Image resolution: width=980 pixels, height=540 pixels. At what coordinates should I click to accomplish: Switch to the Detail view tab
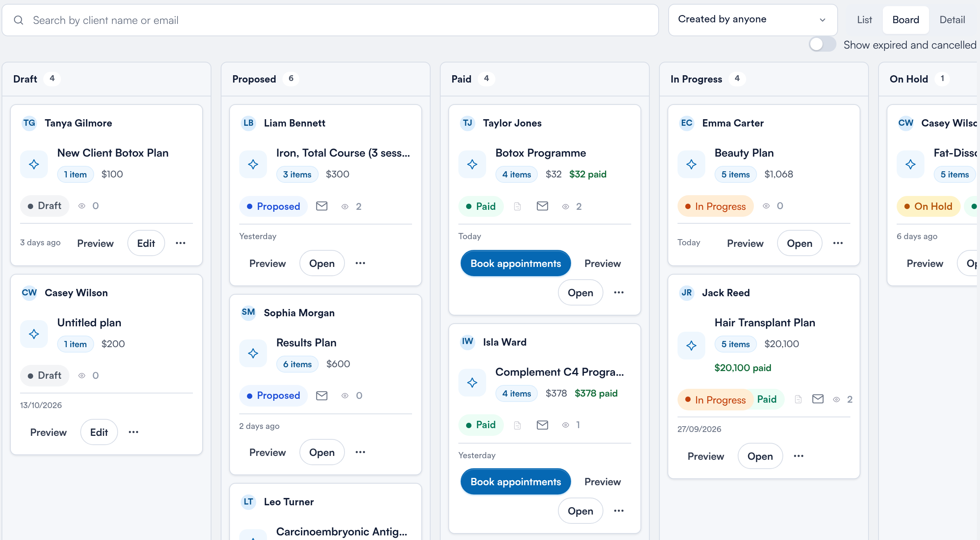[x=952, y=20]
